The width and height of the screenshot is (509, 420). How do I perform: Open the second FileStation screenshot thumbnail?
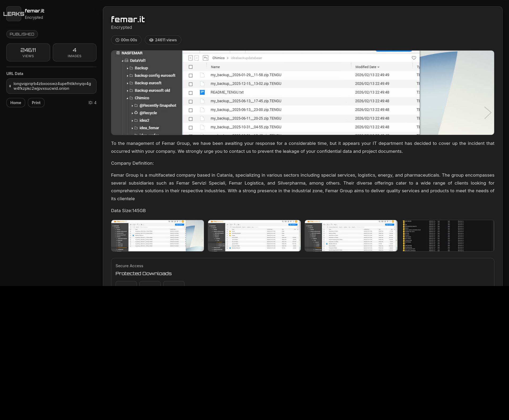(254, 235)
